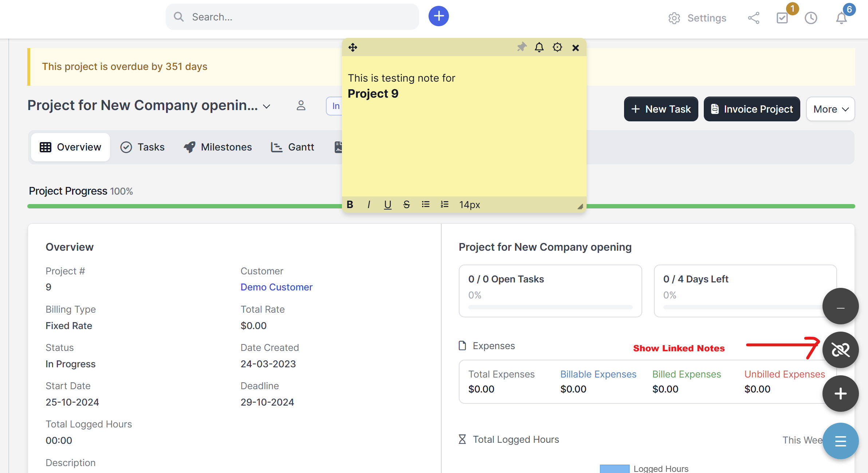The height and width of the screenshot is (473, 868).
Task: Expand the More dropdown button
Action: tap(830, 109)
